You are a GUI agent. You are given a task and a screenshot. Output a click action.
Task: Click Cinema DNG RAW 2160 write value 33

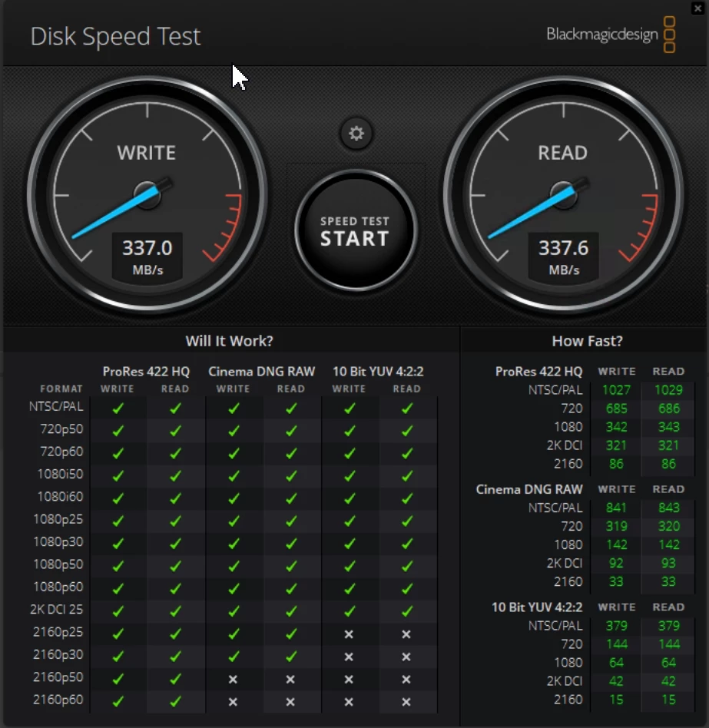click(616, 581)
